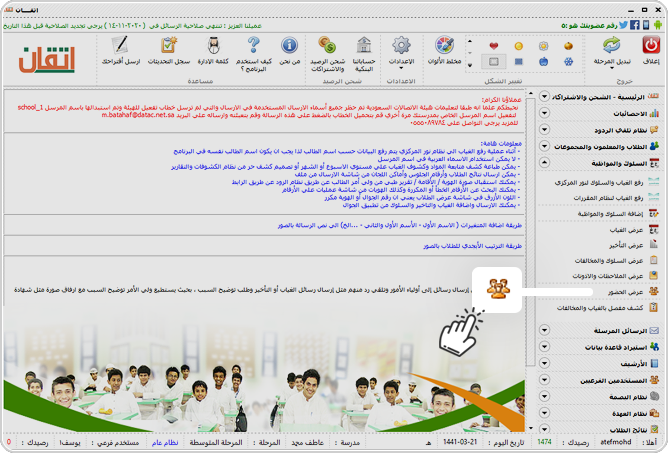Collapse السلوك والمواظبة sidebar section
Screen dimensions: 668x453
544,163
